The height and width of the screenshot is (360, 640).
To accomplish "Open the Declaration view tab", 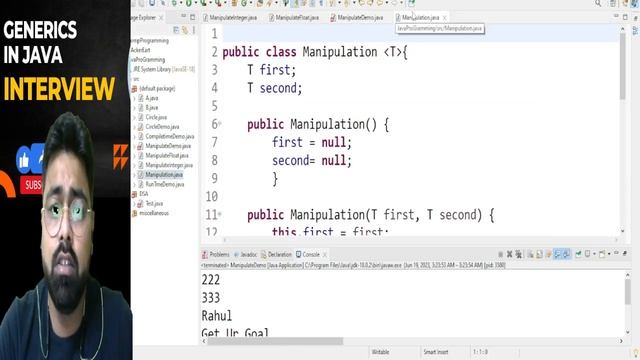I will tap(276, 254).
